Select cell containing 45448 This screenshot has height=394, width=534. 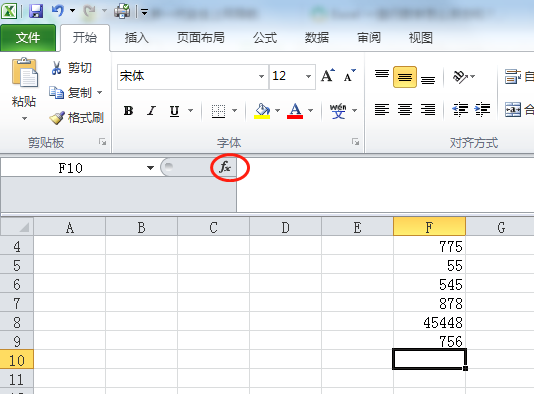pos(429,321)
